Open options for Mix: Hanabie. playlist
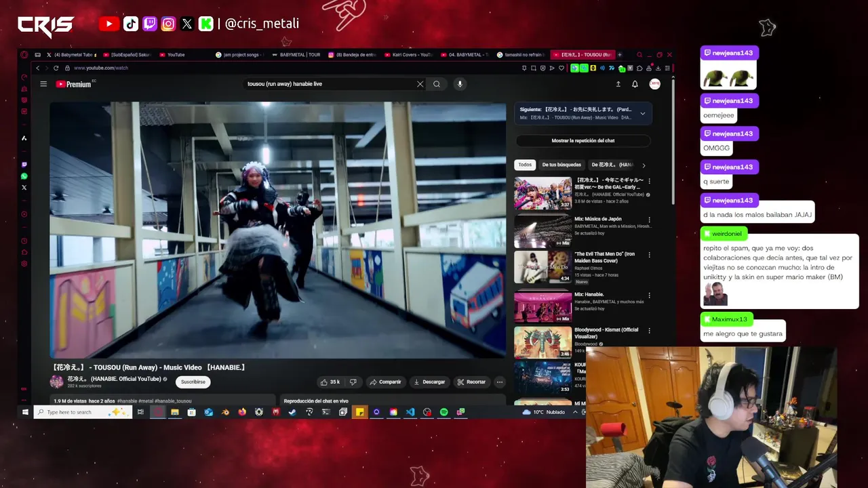868x488 pixels. tap(649, 296)
